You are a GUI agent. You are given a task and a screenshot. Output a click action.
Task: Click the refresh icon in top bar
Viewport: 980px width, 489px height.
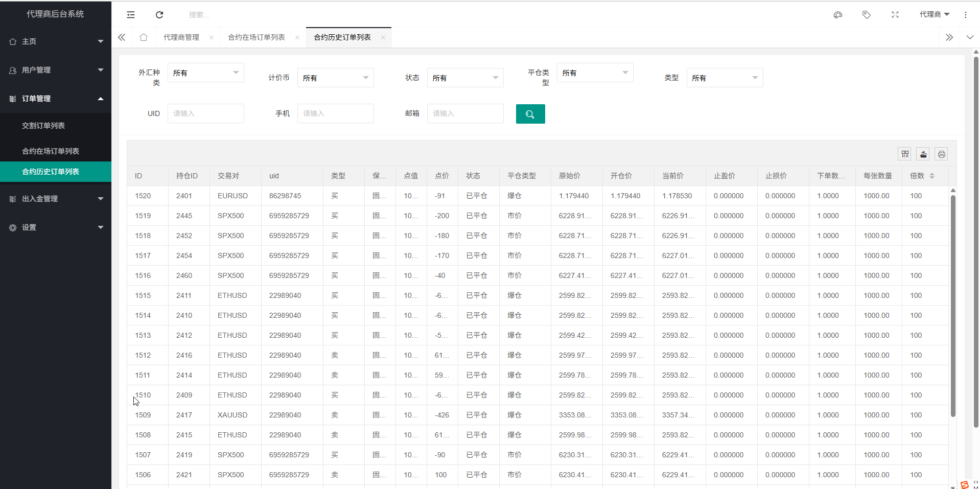tap(159, 15)
